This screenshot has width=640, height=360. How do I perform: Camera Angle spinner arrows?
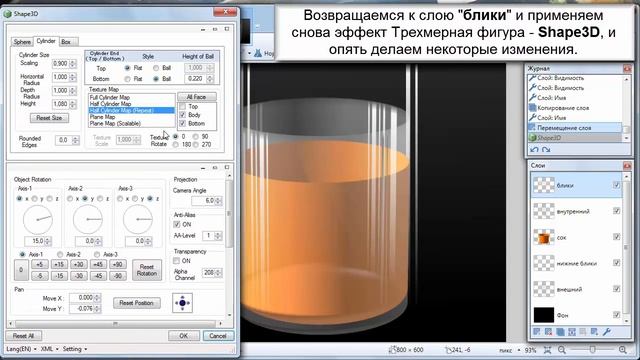coord(218,201)
